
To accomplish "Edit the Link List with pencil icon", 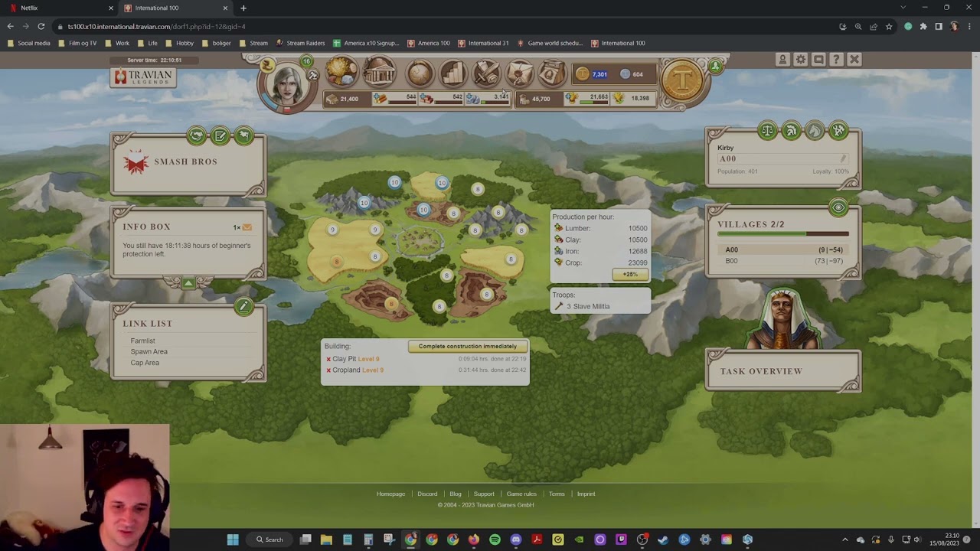I will click(244, 307).
